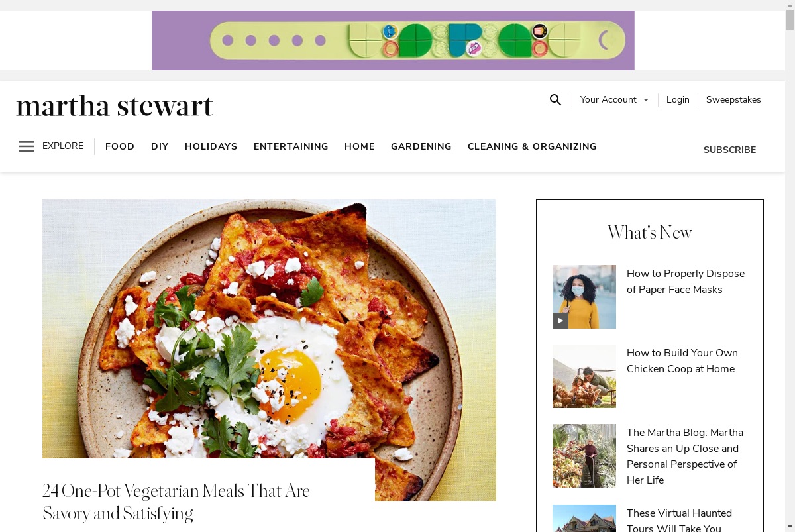Click the search magnifier icon
The width and height of the screenshot is (795, 532).
pyautogui.click(x=555, y=100)
